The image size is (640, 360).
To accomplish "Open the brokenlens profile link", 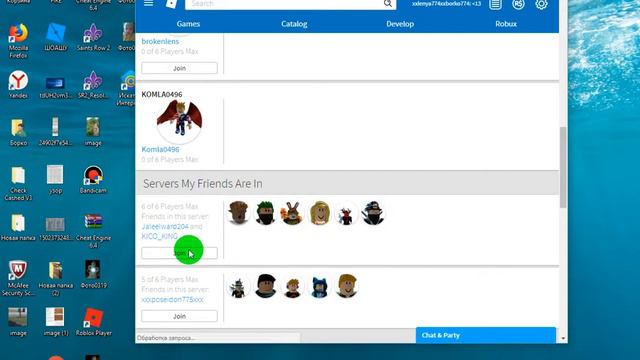I will click(x=160, y=41).
